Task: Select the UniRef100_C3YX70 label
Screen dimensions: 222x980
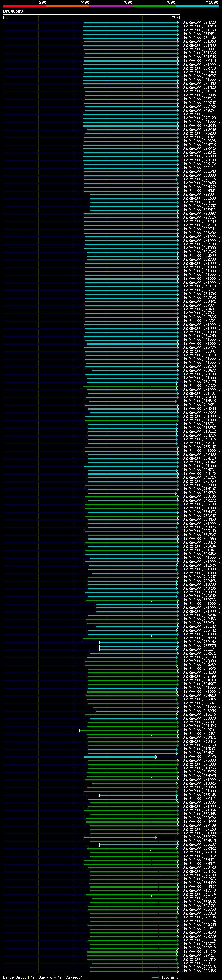Action: [199, 386]
